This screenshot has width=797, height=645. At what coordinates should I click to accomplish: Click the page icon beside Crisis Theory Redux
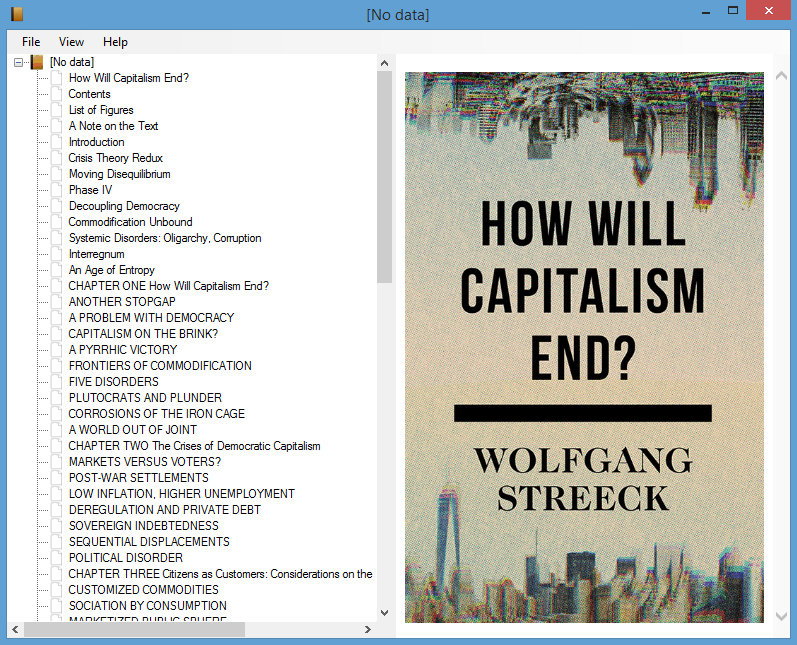(56, 158)
